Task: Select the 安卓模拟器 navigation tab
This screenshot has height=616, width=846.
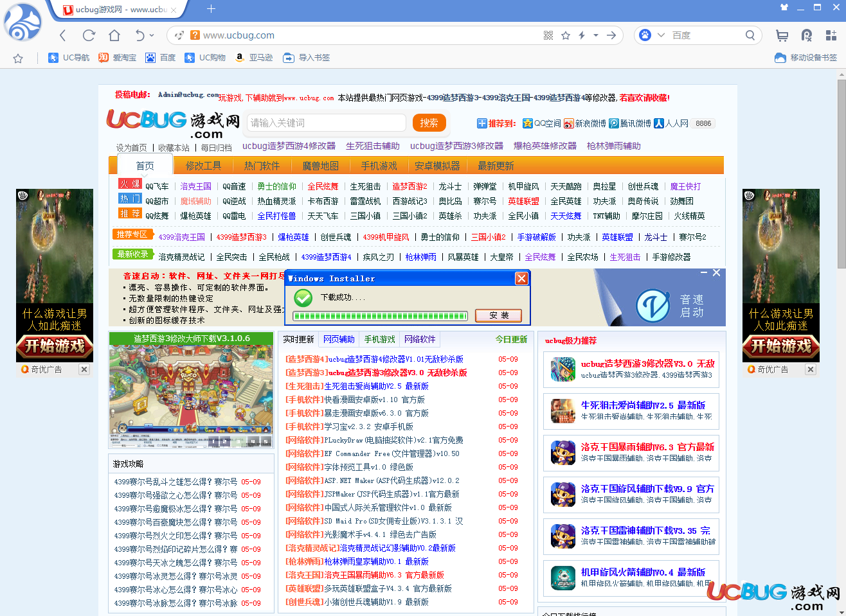Action: 437,166
